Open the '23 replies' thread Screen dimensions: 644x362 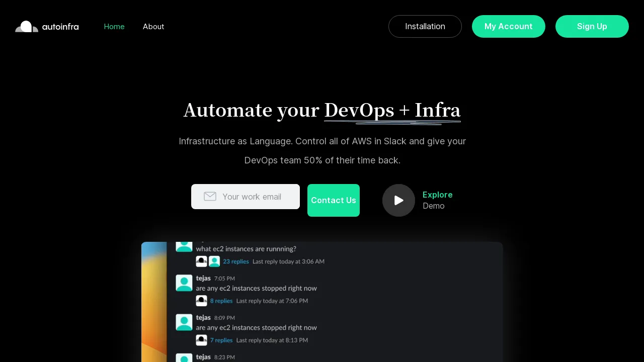[236, 261]
